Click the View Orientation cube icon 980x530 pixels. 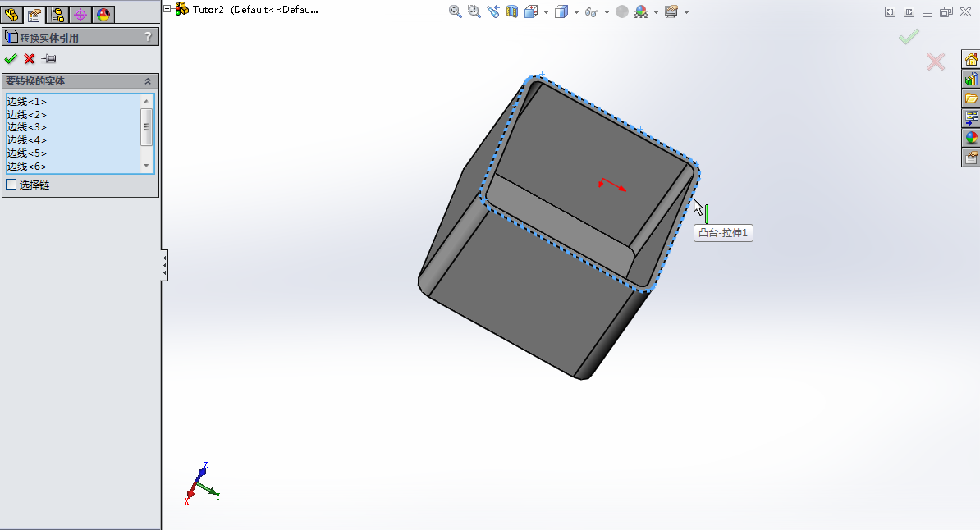tap(531, 11)
